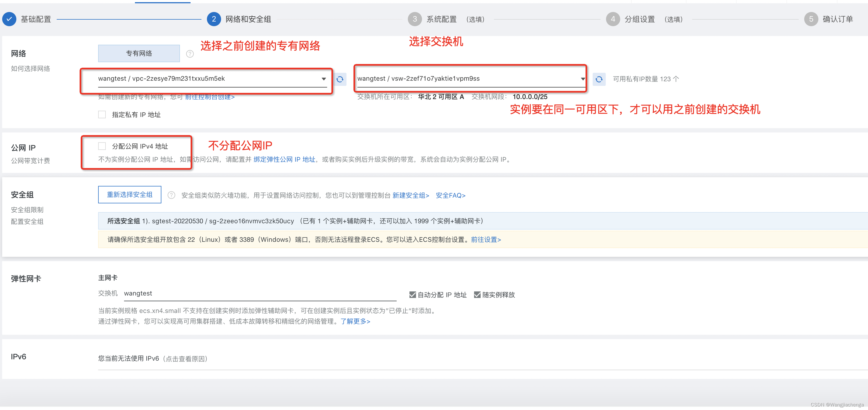Open the VPC dropdown wangtest / vpc-2zesye79m231txxu5m5ek
This screenshot has height=410, width=868.
coord(212,79)
